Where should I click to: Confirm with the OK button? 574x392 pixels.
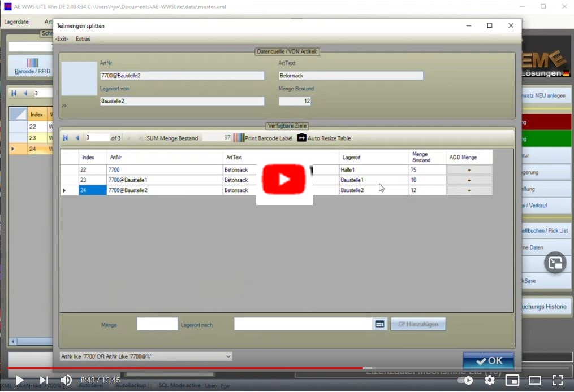pyautogui.click(x=489, y=361)
